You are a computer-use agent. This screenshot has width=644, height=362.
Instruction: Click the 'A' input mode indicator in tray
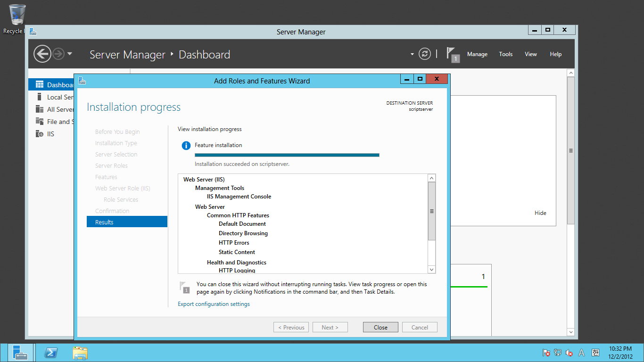(582, 353)
